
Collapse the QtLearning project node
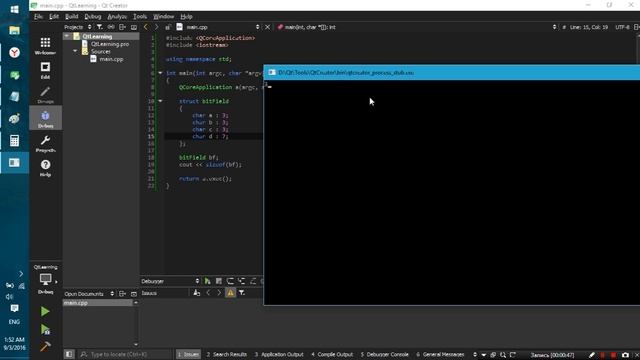pos(67,36)
